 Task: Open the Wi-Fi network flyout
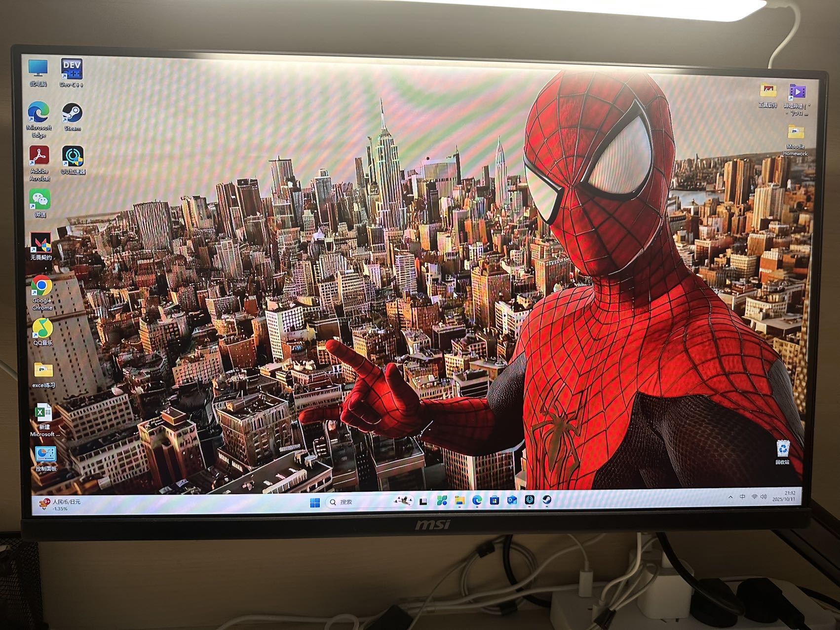coord(754,497)
